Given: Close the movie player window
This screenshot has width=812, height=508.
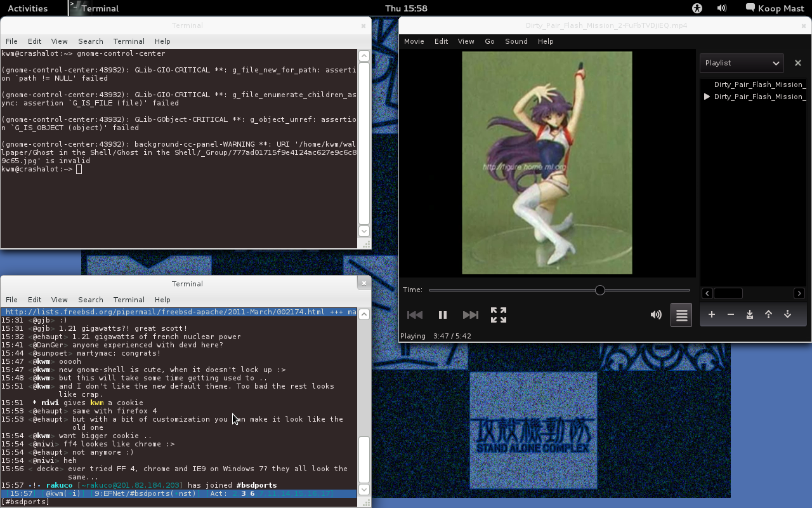Looking at the screenshot, I should click(804, 26).
